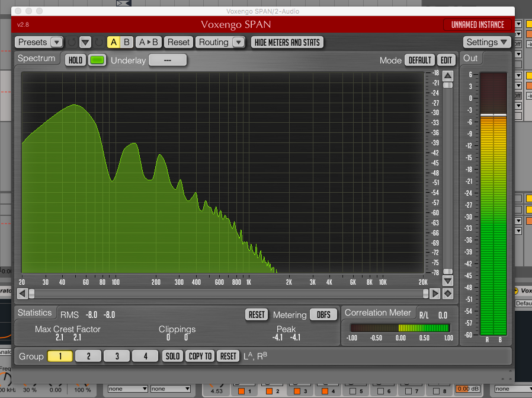This screenshot has height=398, width=532.
Task: Select the Out panel tab
Action: 470,58
